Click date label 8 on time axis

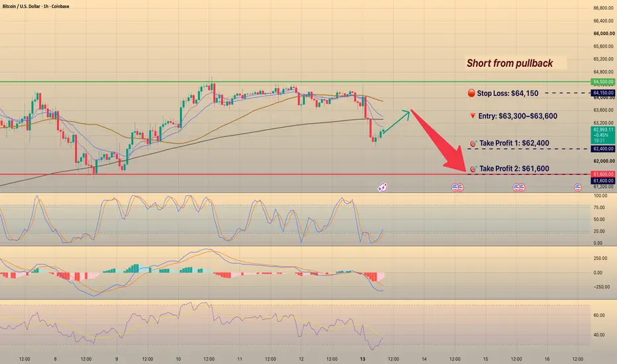click(x=55, y=359)
